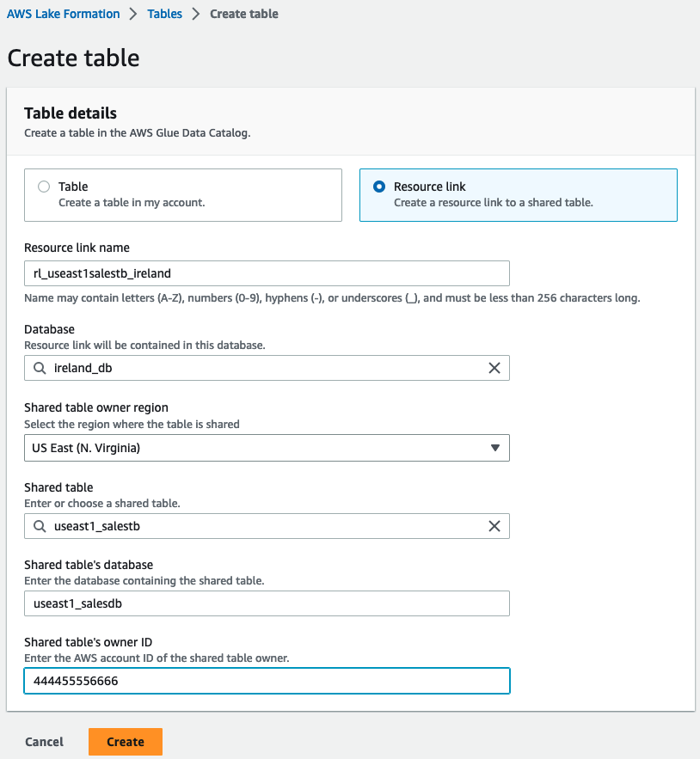Clear the useast1_salestb shared table field
700x759 pixels.
point(494,526)
